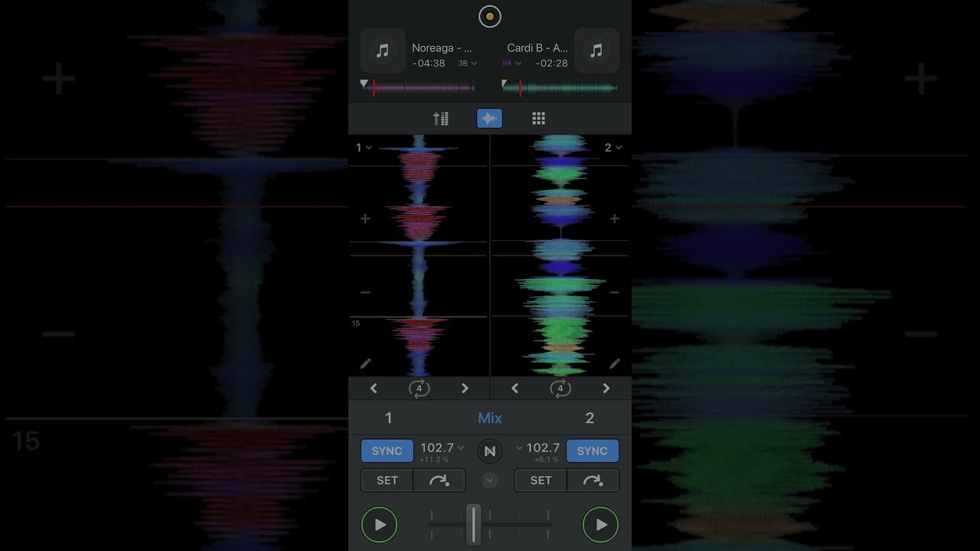Switch to the mixer EQ view tab
The width and height of the screenshot is (980, 551).
441,119
